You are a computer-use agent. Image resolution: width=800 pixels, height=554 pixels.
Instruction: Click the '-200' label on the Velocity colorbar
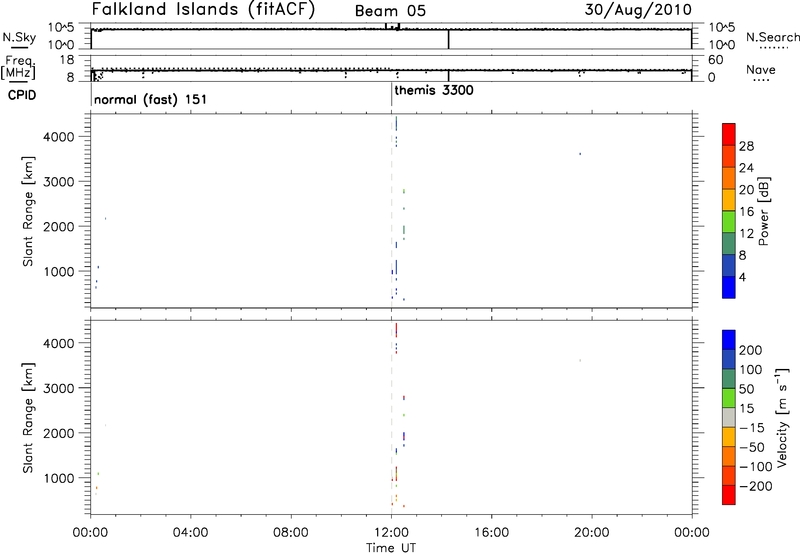tap(755, 486)
